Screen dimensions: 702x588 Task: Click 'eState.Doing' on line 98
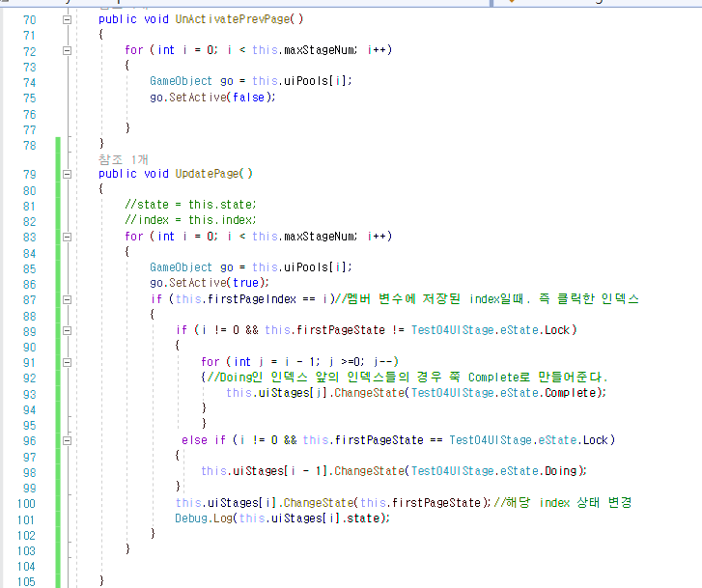[x=538, y=471]
